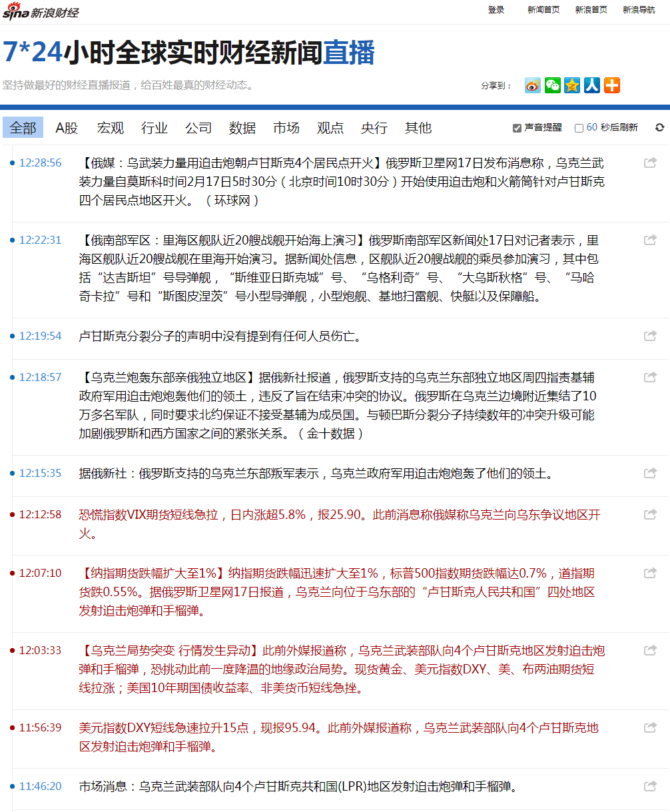Open the 行业 tab

pyautogui.click(x=155, y=127)
